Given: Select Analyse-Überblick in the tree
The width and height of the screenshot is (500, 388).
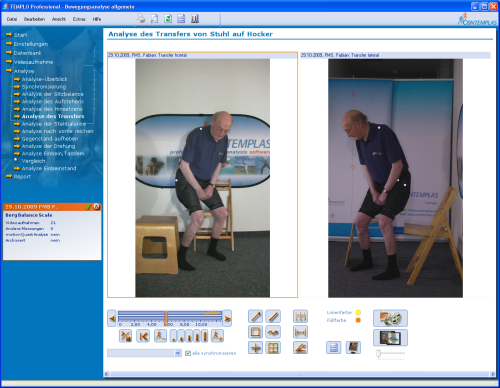Looking at the screenshot, I should point(45,79).
